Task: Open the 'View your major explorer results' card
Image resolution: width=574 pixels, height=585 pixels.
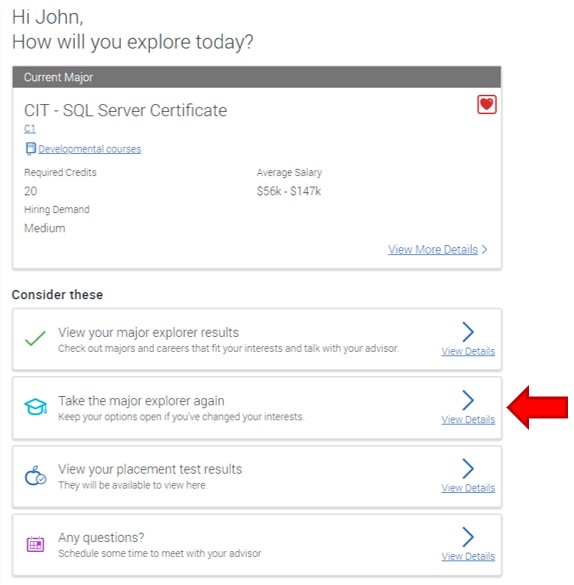Action: click(x=257, y=339)
